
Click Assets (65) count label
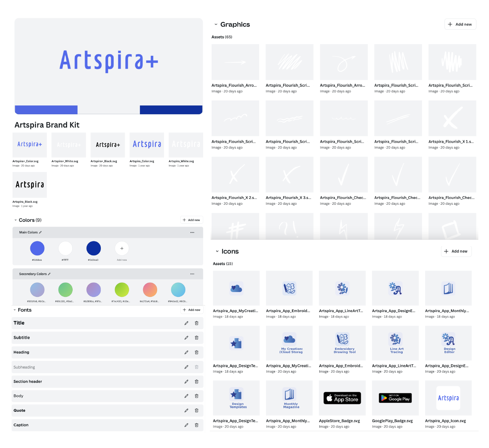(x=222, y=37)
